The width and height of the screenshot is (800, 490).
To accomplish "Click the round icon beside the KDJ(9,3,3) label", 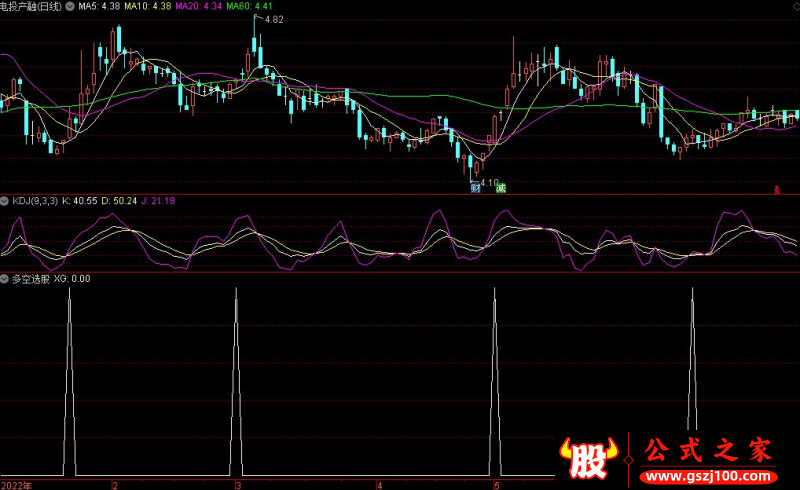I will coord(5,201).
